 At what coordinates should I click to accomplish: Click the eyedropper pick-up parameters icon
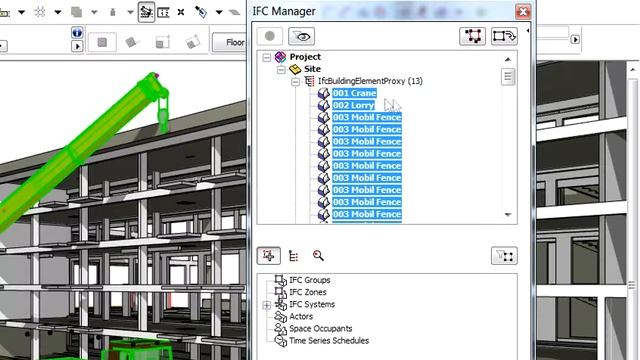pos(200,12)
